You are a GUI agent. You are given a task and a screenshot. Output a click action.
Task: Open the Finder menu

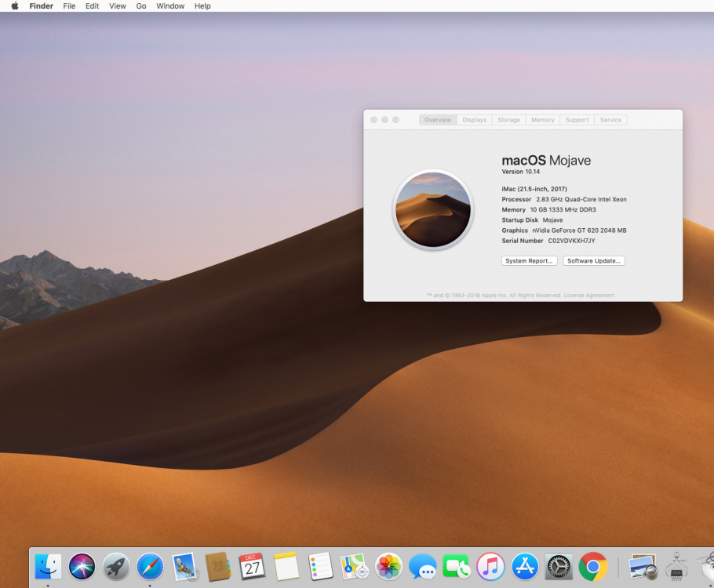click(42, 6)
